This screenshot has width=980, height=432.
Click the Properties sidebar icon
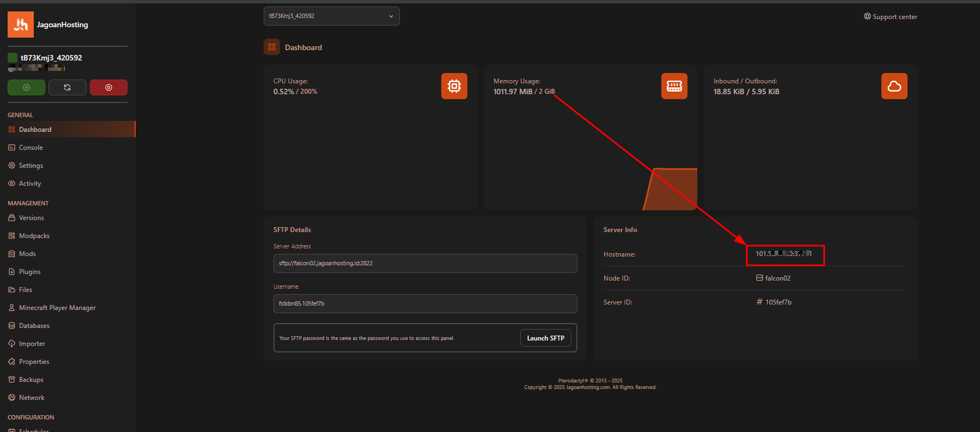pyautogui.click(x=11, y=361)
